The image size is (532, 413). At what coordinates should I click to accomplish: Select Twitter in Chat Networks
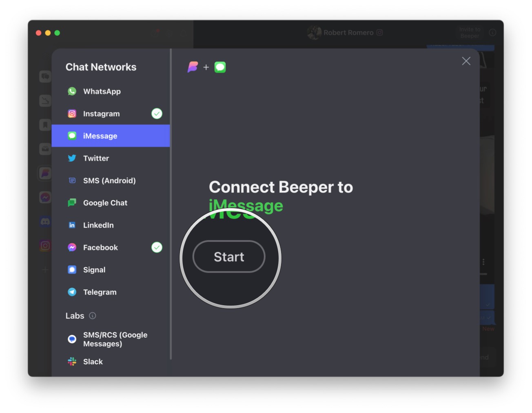point(111,158)
